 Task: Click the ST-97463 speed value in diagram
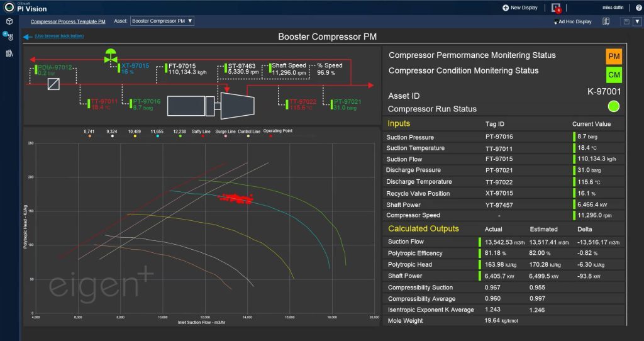point(243,72)
